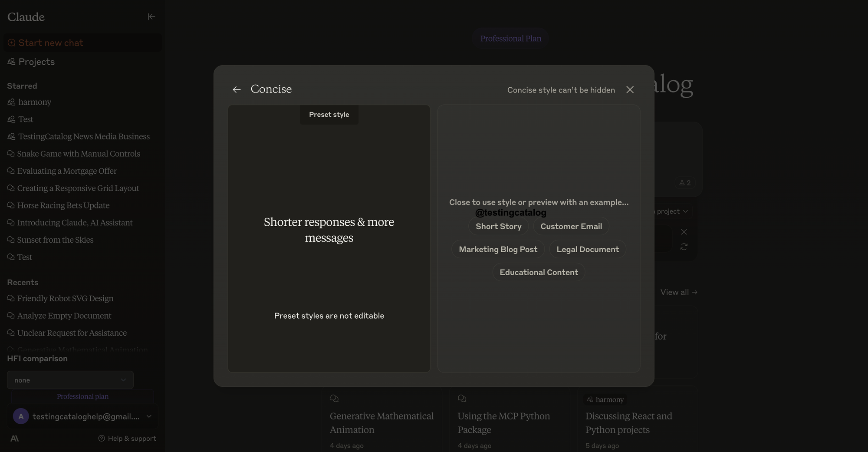Open the Horse Racing Bets Update chat

coord(59,205)
